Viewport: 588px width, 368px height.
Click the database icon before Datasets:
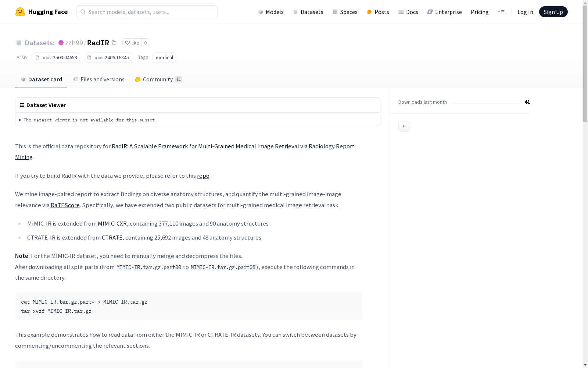19,43
